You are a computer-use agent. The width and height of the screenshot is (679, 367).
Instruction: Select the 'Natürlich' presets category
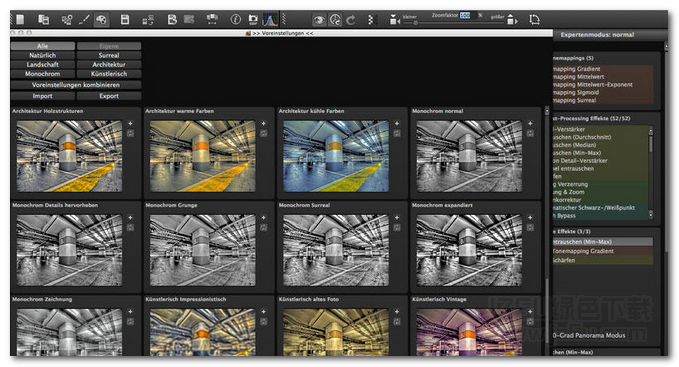coord(42,55)
